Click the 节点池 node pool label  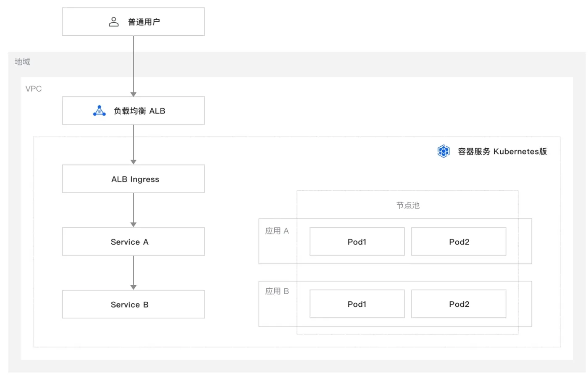[408, 205]
